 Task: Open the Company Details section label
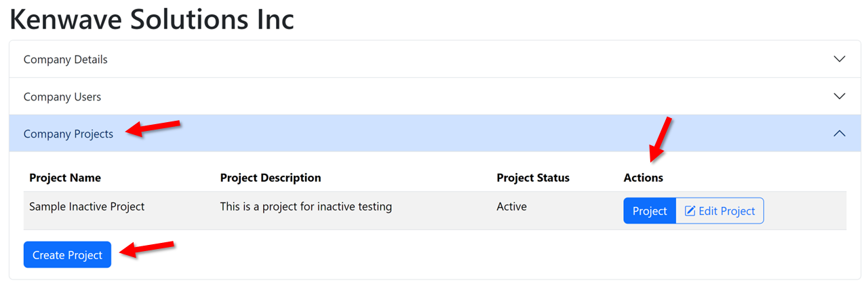point(65,60)
